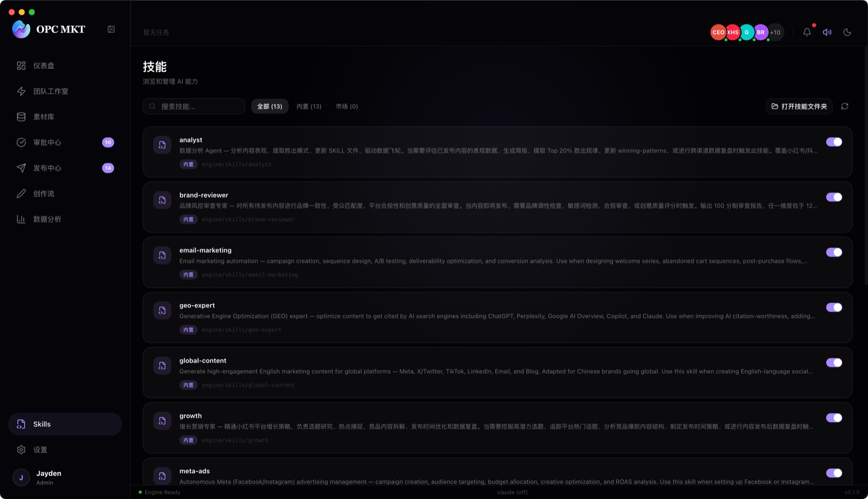Click the brand-reviewer skill file icon
Viewport: 868px width, 499px height.
pyautogui.click(x=162, y=200)
